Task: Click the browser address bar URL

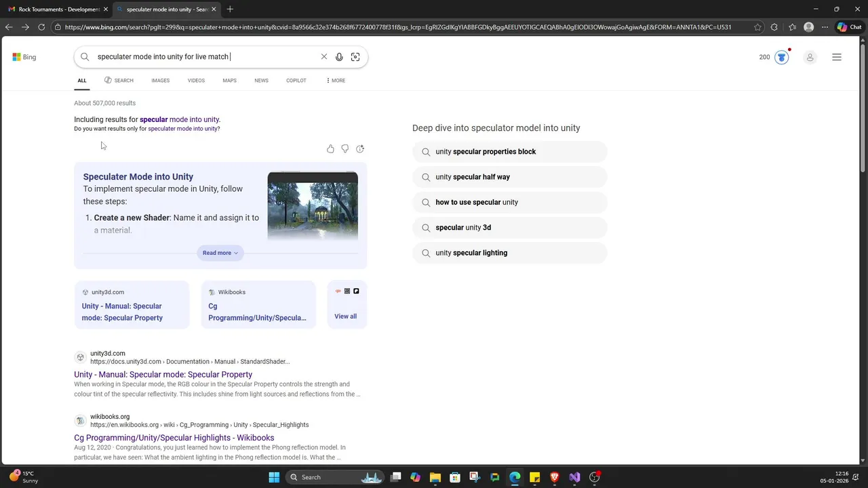Action: click(398, 27)
